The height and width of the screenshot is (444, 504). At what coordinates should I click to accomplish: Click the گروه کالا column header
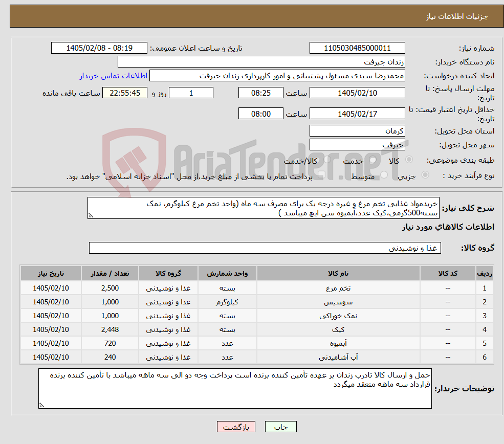pyautogui.click(x=168, y=273)
